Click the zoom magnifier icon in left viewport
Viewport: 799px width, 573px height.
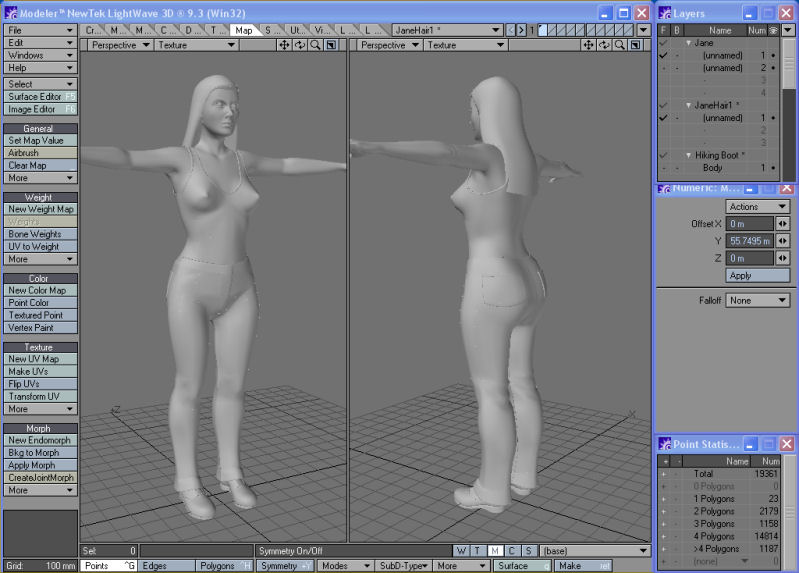(315, 45)
